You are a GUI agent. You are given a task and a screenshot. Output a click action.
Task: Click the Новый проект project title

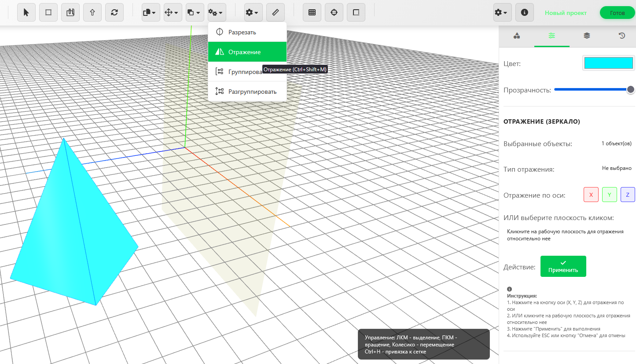566,13
